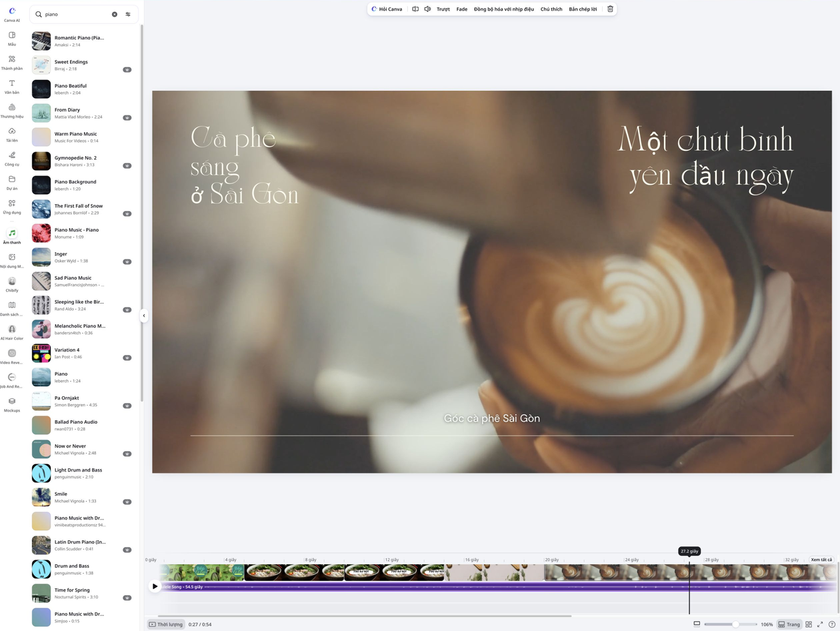Enter fullscreen with expand icon
This screenshot has width=840, height=631.
(x=820, y=624)
